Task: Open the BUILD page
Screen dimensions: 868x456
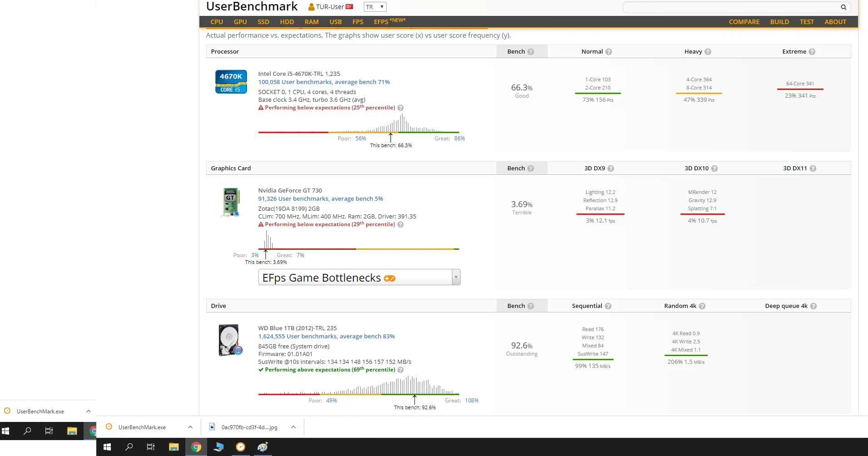Action: [x=779, y=22]
